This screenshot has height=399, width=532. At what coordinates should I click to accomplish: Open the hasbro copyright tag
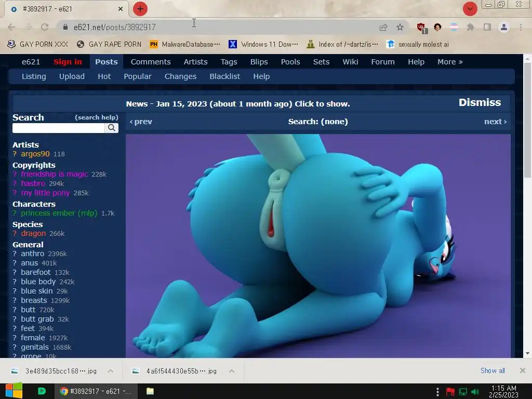[x=33, y=183]
